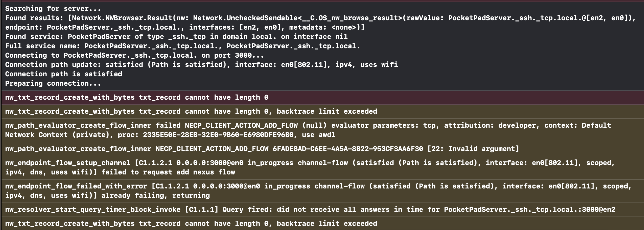
Task: Select the nw_endpoint_flow_setup_channel warning row
Action: tap(323, 167)
